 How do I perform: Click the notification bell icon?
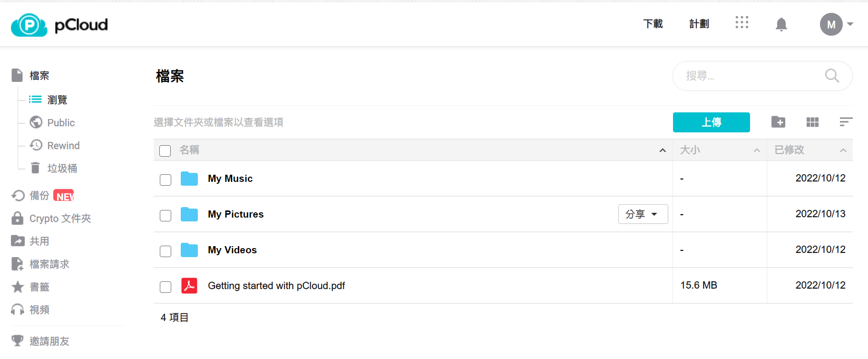click(781, 24)
